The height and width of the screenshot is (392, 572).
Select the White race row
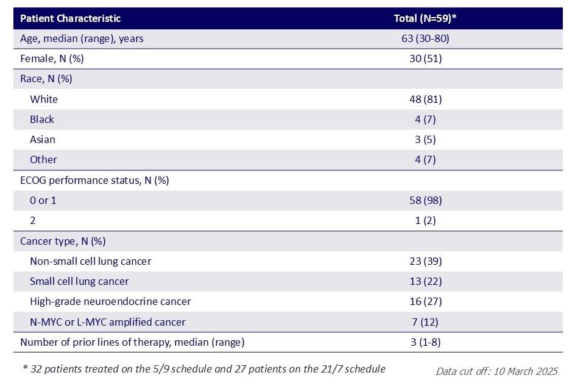44,99
